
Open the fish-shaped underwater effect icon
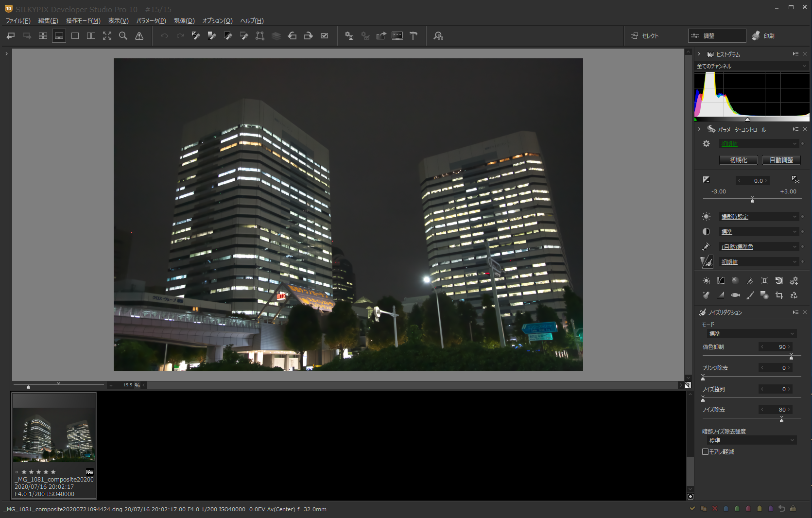click(x=735, y=295)
